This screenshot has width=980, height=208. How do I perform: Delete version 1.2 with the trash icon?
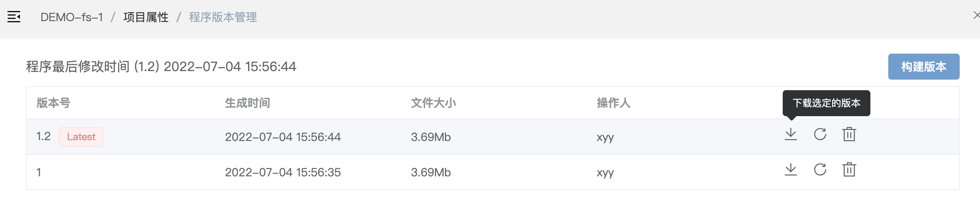(849, 134)
